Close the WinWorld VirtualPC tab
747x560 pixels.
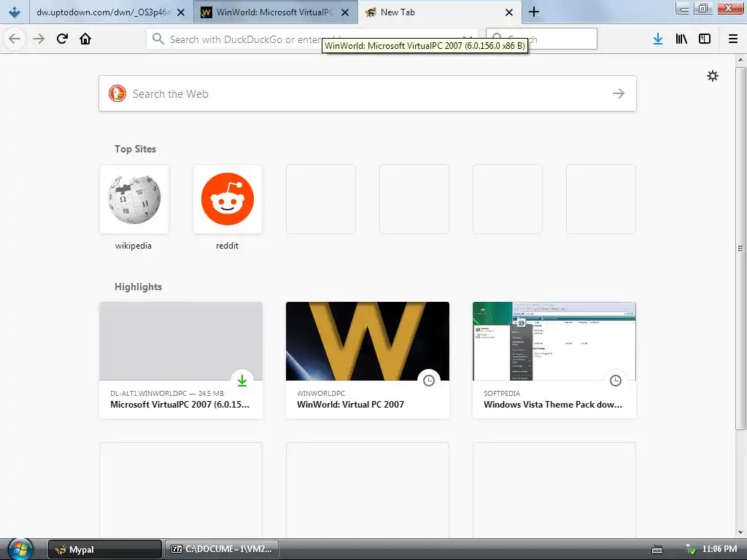[345, 12]
